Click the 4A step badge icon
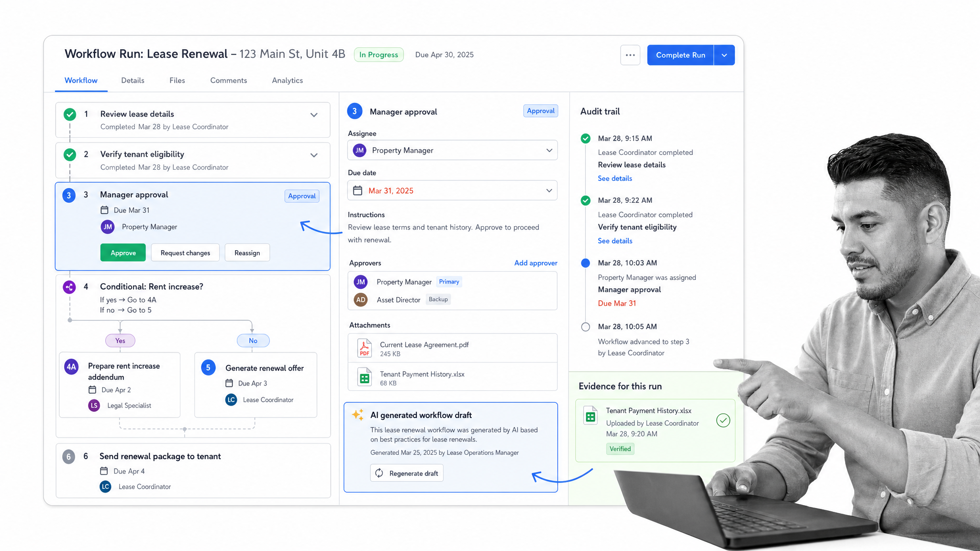Viewport: 980px width, 551px height. click(x=71, y=367)
